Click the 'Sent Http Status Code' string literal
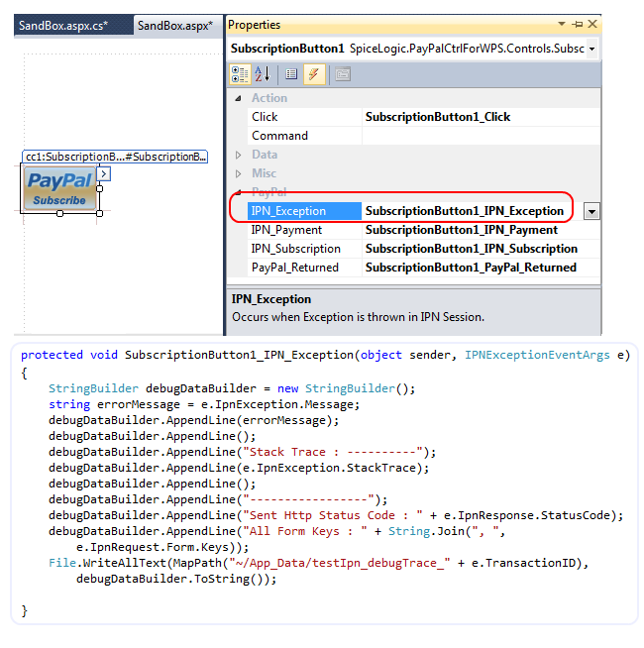This screenshot has height=648, width=644. pos(333,516)
